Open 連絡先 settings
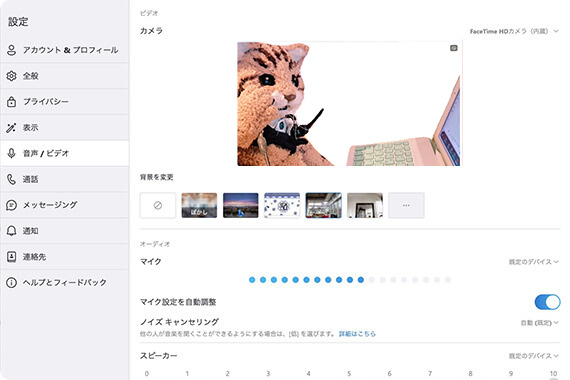The image size is (570, 380). click(65, 257)
